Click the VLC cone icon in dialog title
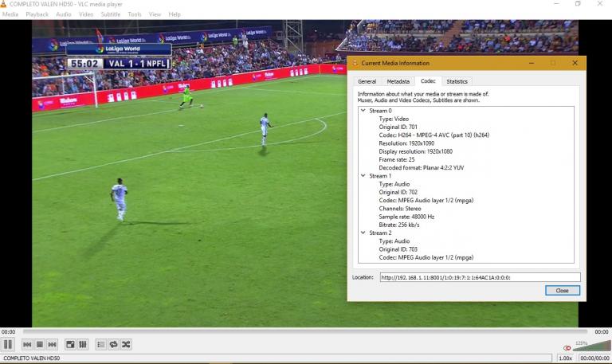 point(355,63)
